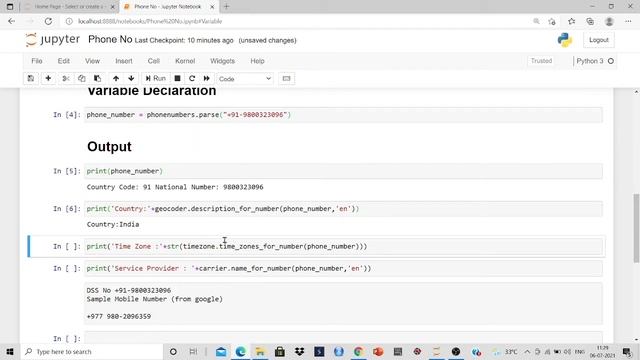640x360 pixels.
Task: Select the print(phone_number) cell
Action: [343, 171]
